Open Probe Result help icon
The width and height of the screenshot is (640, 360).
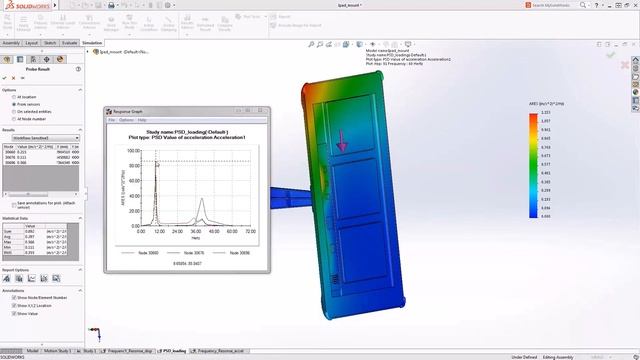tap(78, 69)
